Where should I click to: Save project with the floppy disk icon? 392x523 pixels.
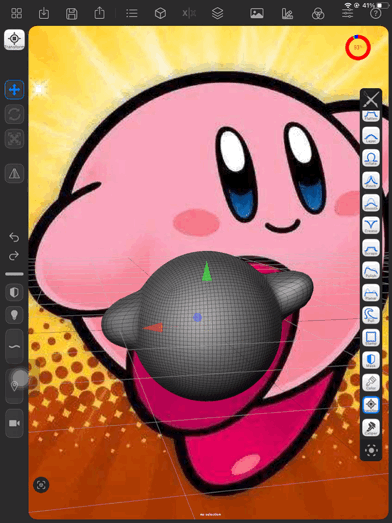point(71,14)
